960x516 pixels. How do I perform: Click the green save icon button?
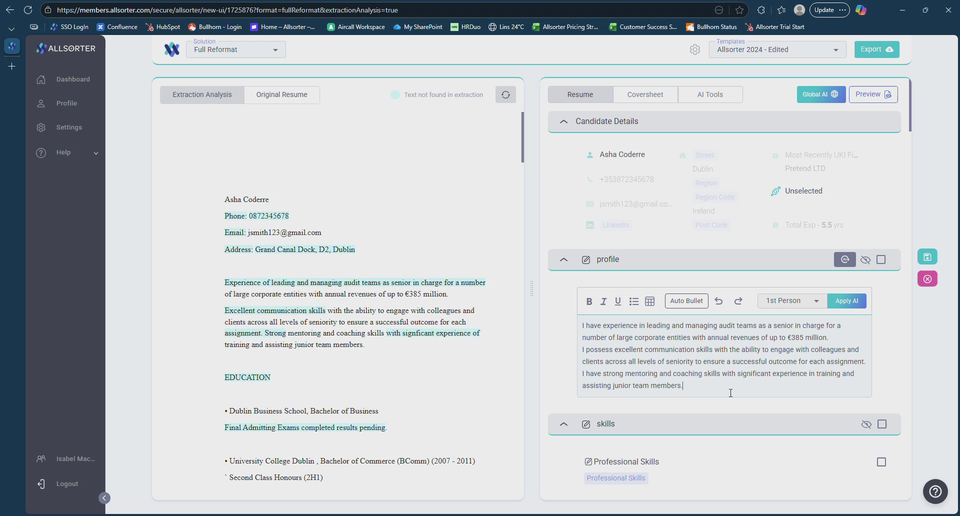point(927,257)
